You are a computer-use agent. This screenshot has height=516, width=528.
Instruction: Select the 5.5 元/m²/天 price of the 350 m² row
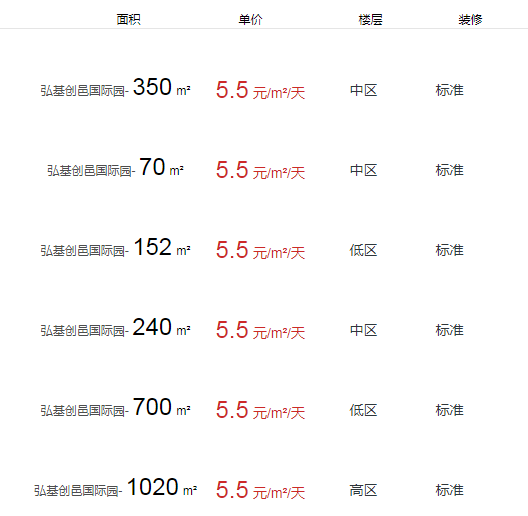[260, 90]
